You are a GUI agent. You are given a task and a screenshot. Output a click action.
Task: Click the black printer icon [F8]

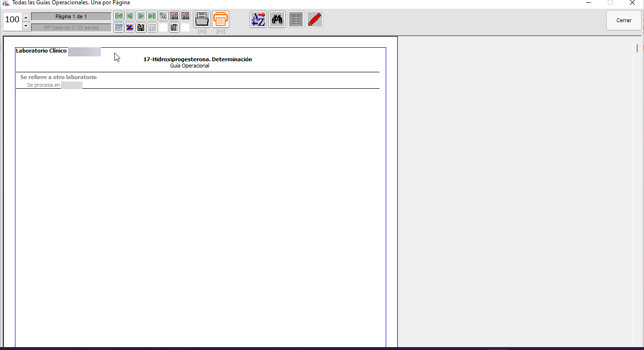coord(202,20)
